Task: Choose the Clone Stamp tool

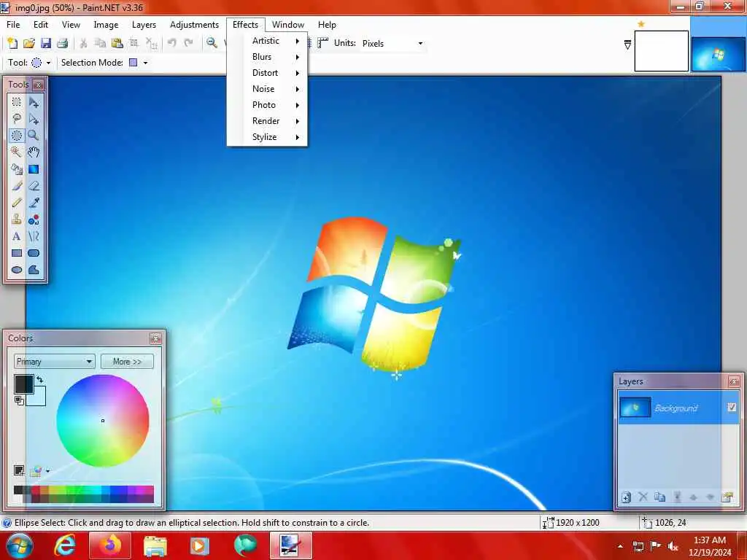Action: 17,219
